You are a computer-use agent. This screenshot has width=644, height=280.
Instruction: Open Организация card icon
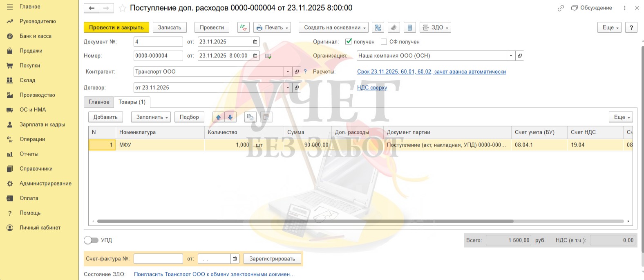tap(520, 56)
